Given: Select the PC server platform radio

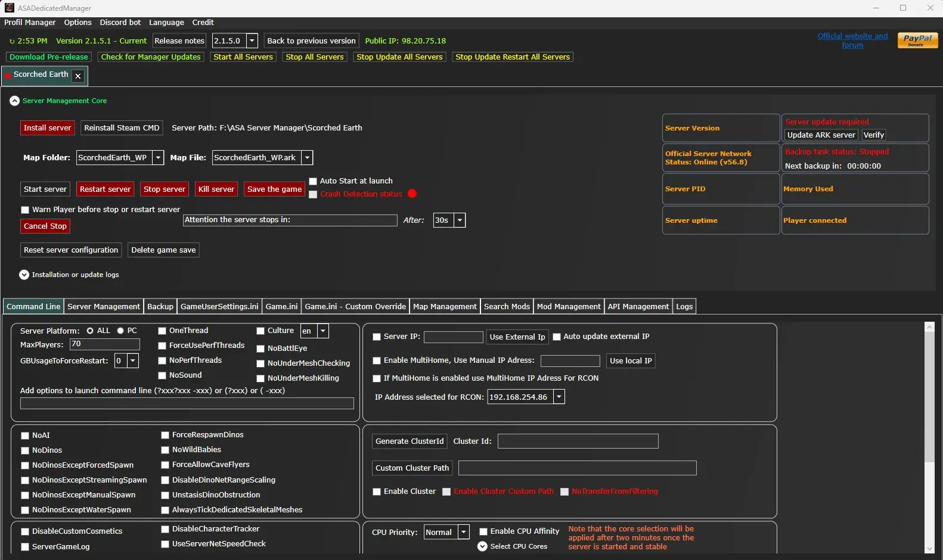Looking at the screenshot, I should pyautogui.click(x=120, y=331).
